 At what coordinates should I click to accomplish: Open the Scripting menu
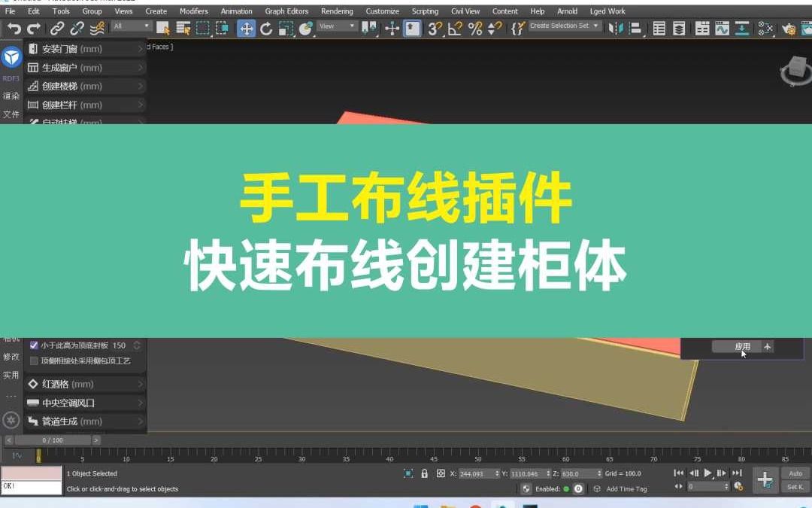(425, 11)
